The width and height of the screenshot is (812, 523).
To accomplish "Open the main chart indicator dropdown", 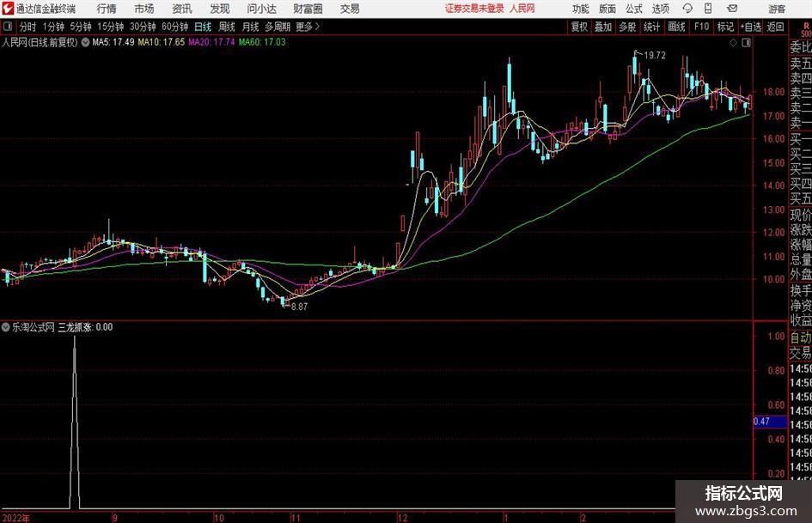I will [x=85, y=42].
